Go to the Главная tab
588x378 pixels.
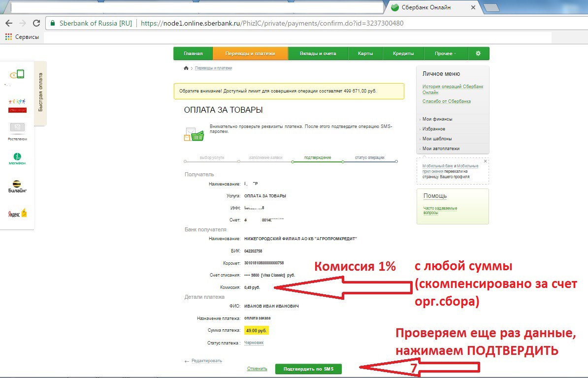pyautogui.click(x=193, y=54)
